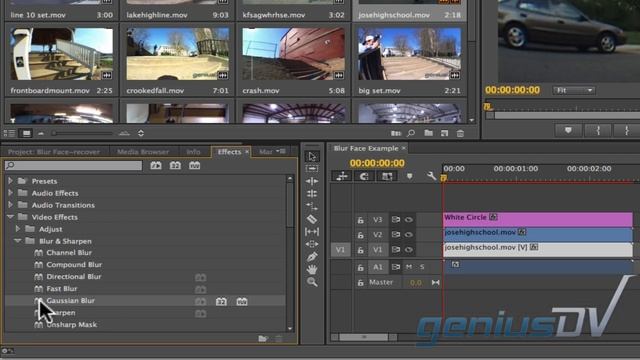
Task: Click the Effects panel search field
Action: pos(73,165)
